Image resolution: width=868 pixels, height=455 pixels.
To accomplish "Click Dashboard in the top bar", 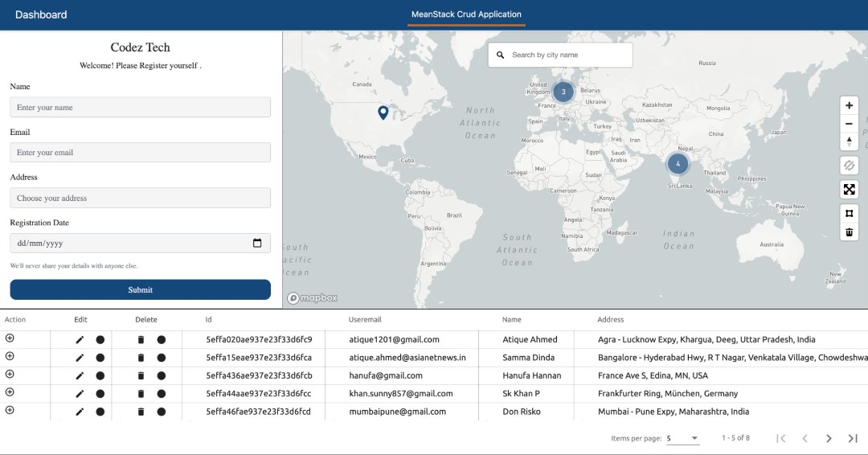I will [41, 15].
